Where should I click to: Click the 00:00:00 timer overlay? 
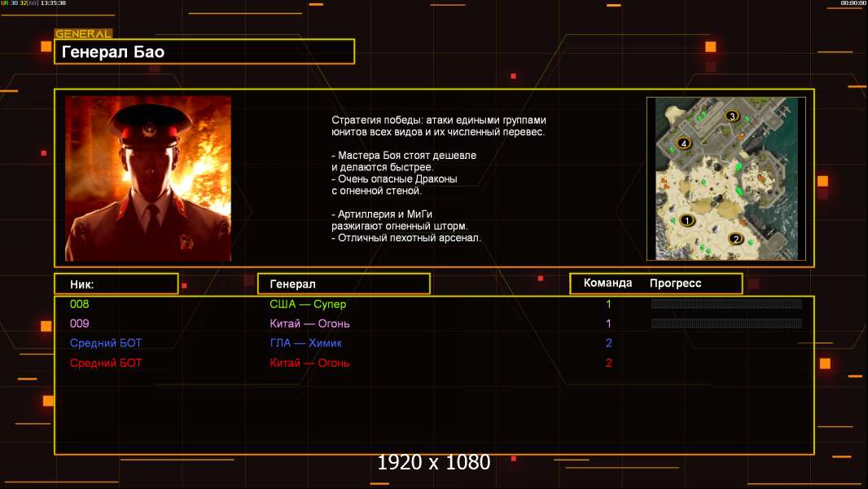click(853, 3)
